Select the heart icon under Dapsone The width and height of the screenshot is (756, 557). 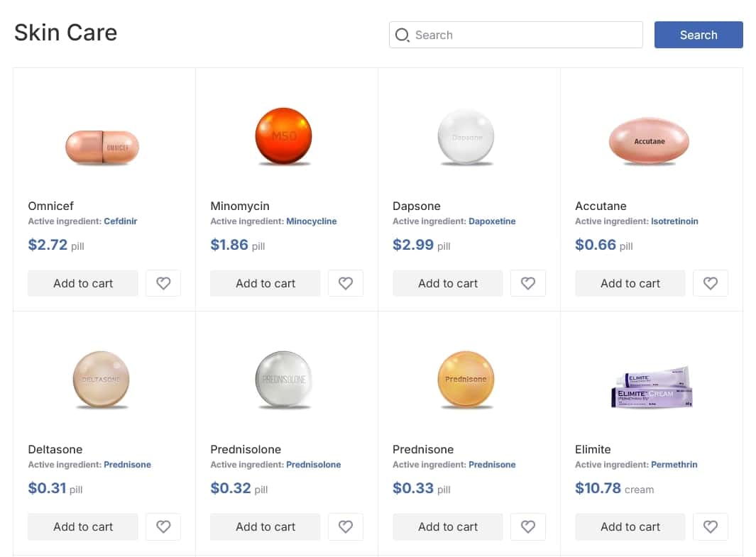pos(527,283)
